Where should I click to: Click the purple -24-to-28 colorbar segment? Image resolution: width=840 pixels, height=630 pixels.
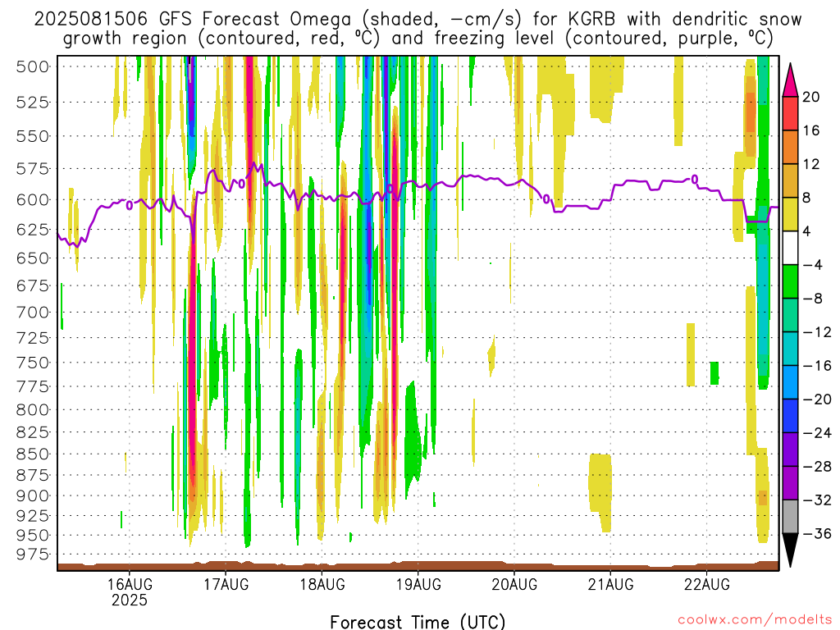click(790, 450)
